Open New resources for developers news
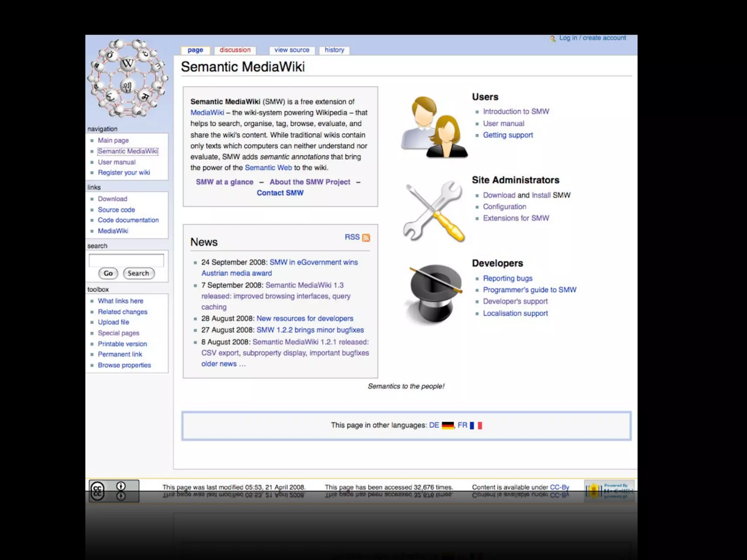Viewport: 747px width, 560px height. click(305, 319)
